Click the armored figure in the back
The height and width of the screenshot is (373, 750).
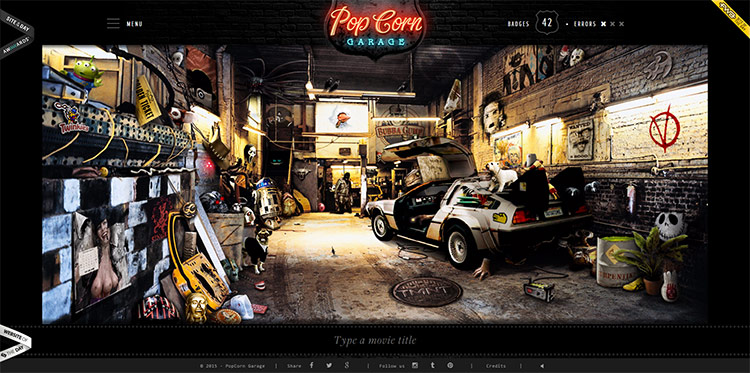point(343,192)
